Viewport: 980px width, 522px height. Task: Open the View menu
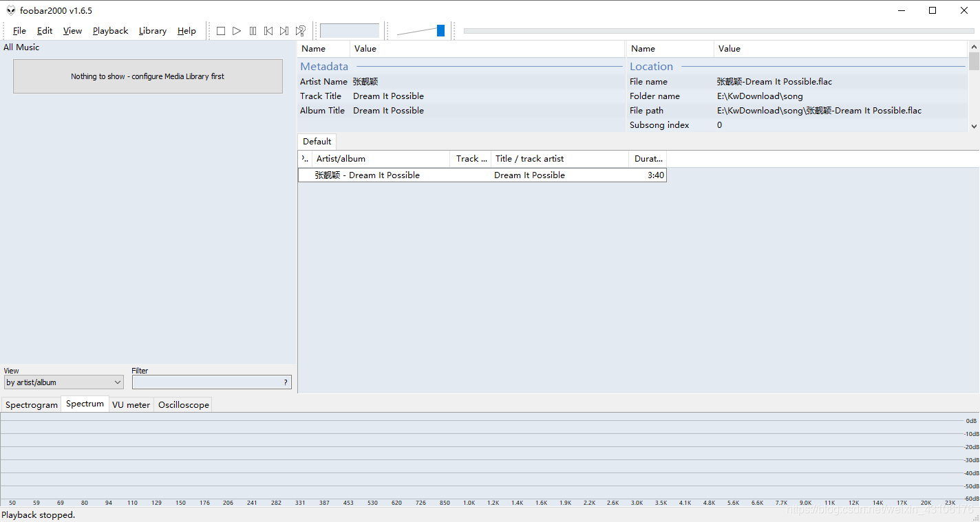point(72,31)
